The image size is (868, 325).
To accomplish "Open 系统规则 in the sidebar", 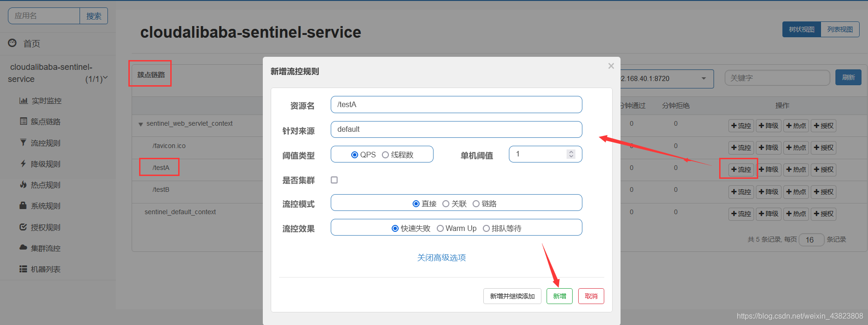I will pos(40,206).
